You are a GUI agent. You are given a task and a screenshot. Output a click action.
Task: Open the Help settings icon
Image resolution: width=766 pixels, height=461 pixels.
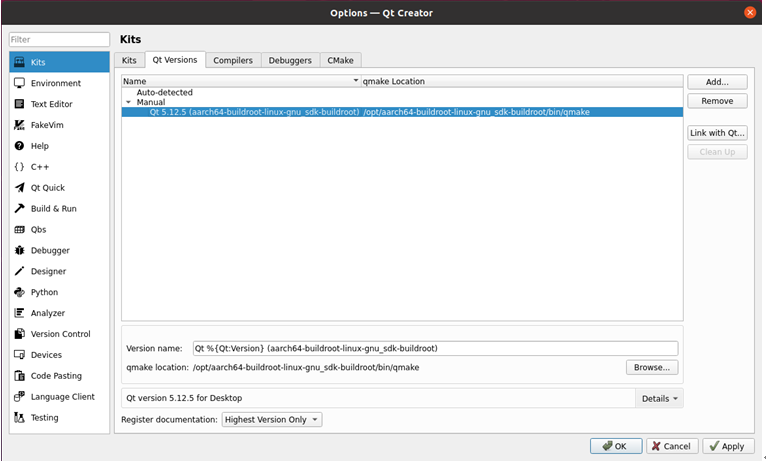(20, 146)
